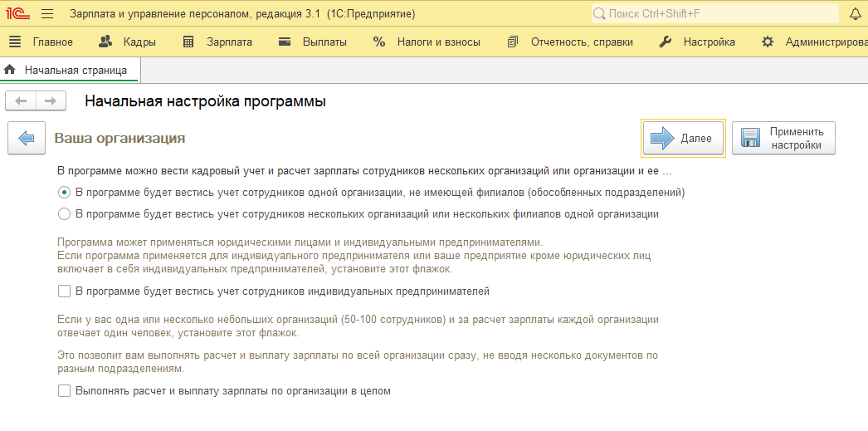The image size is (868, 431).
Task: Click the Начальная настройка программы title
Action: (205, 101)
